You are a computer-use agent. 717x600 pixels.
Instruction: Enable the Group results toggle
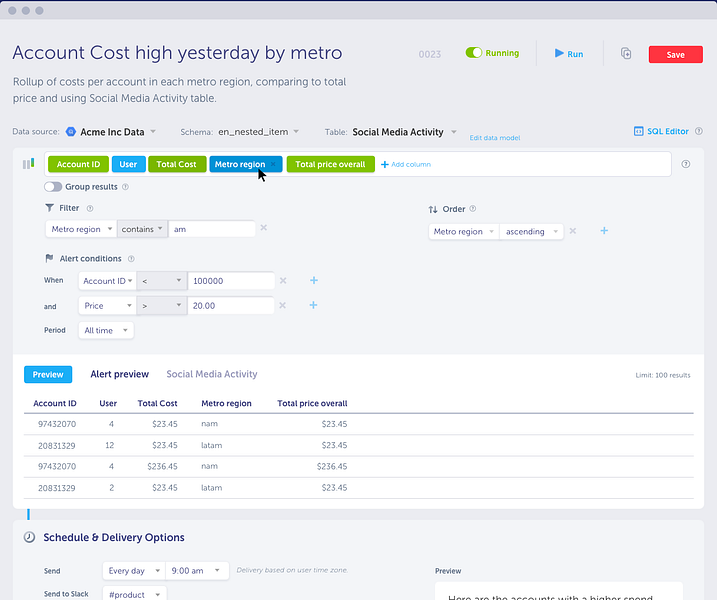coord(53,187)
